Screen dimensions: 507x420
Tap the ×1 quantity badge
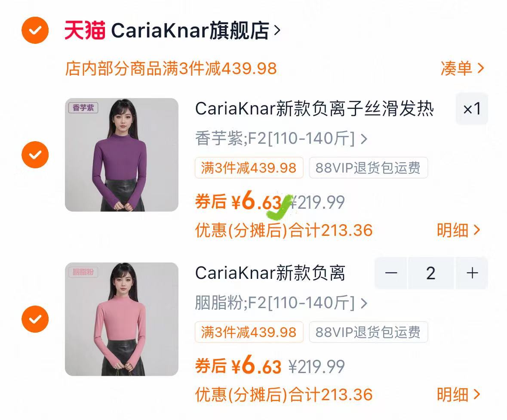coord(472,109)
